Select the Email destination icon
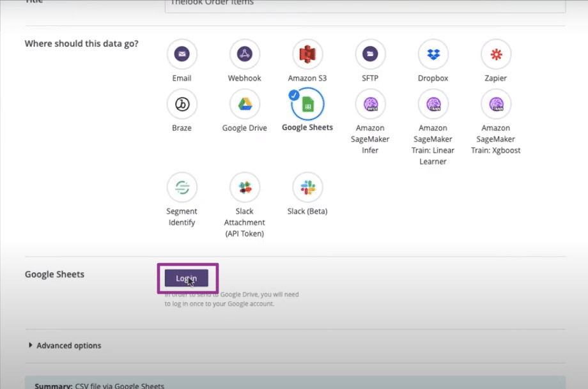 182,54
